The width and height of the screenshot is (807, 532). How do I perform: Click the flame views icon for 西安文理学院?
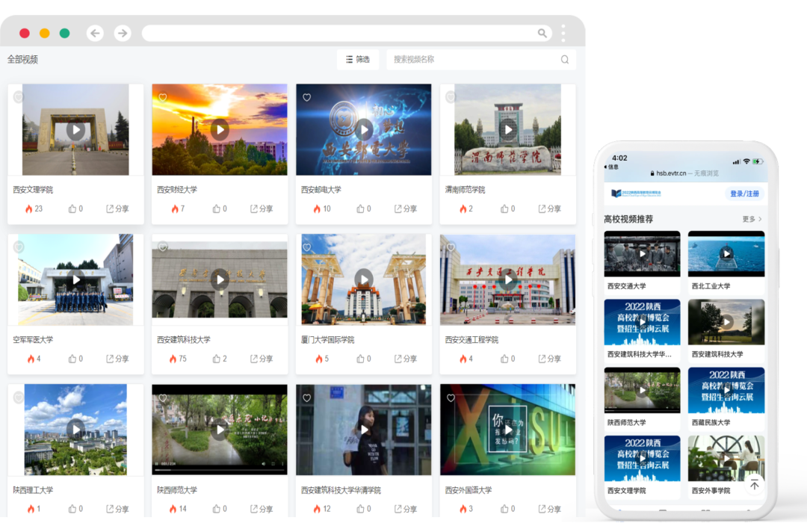(x=29, y=209)
